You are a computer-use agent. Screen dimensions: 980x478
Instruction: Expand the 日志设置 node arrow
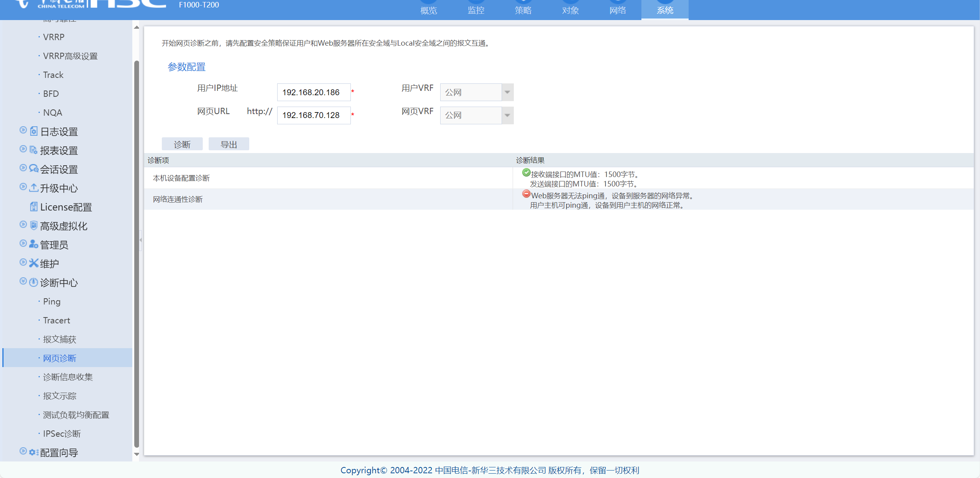(23, 130)
